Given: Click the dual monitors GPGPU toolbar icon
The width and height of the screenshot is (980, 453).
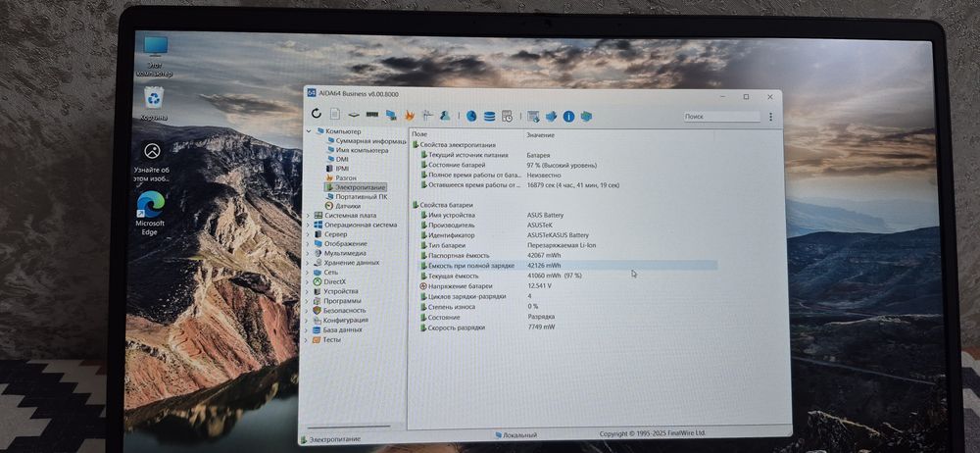Looking at the screenshot, I should (391, 115).
